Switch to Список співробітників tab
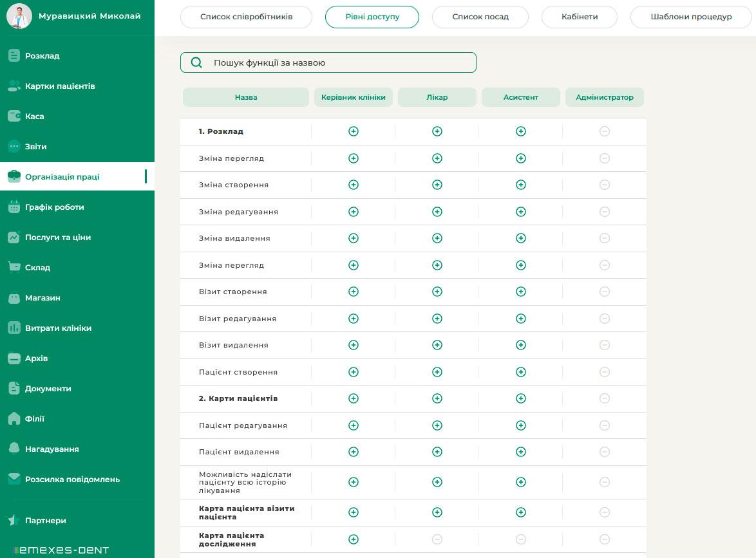 click(247, 17)
